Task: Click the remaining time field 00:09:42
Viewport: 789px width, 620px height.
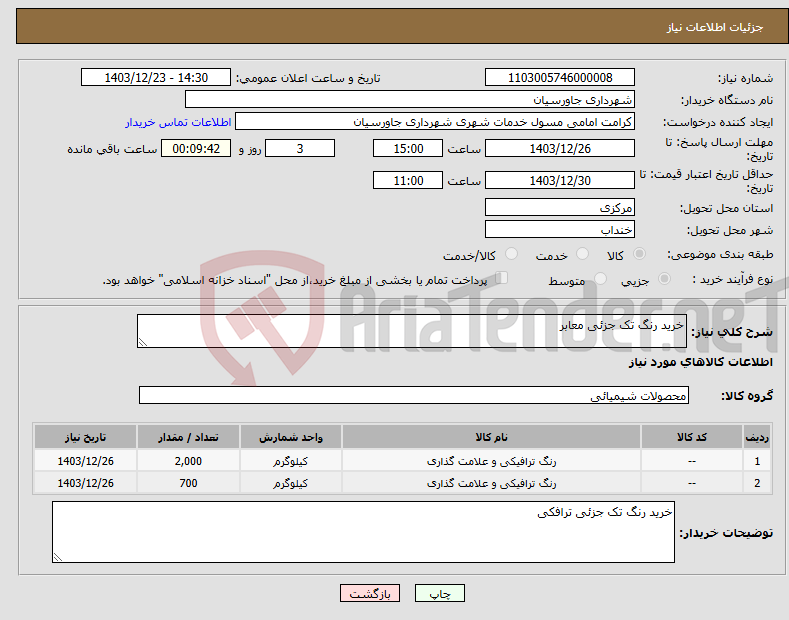Action: pyautogui.click(x=196, y=148)
